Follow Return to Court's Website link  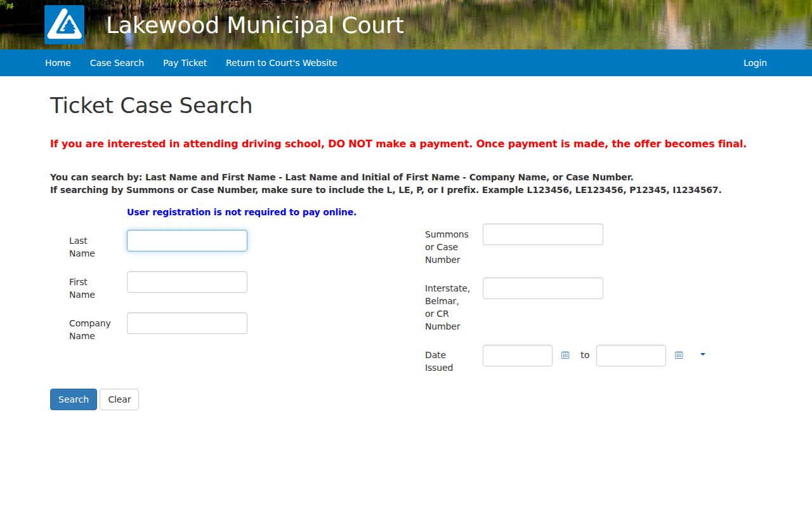(x=282, y=63)
